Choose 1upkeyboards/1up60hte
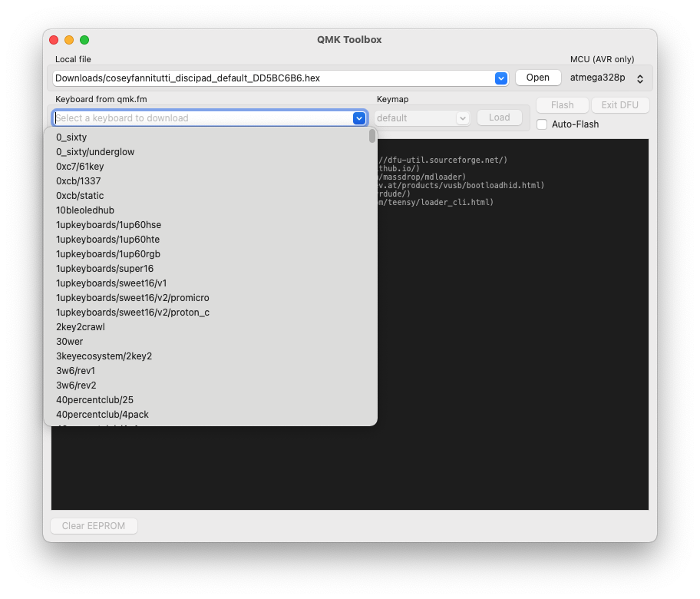The image size is (700, 599). tap(210, 240)
